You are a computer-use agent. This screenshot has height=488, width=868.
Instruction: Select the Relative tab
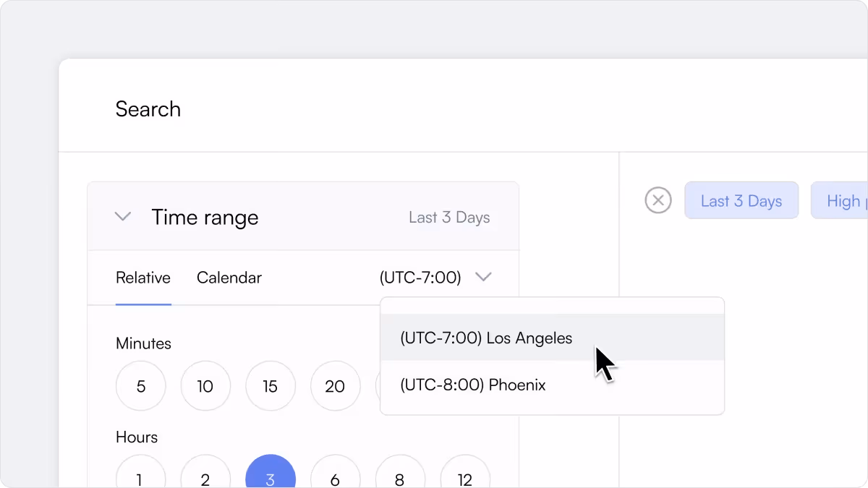[x=143, y=278]
